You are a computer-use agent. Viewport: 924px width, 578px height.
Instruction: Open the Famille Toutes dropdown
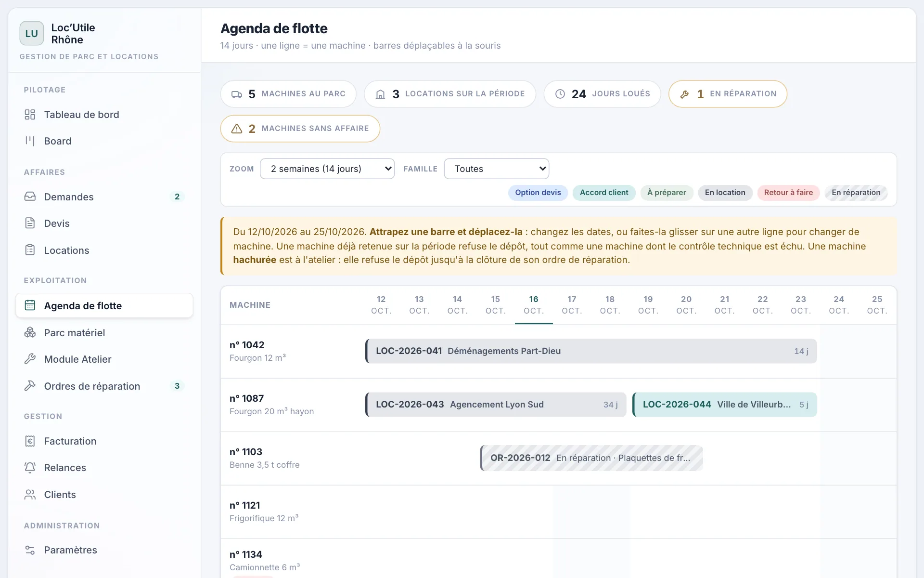[496, 169]
